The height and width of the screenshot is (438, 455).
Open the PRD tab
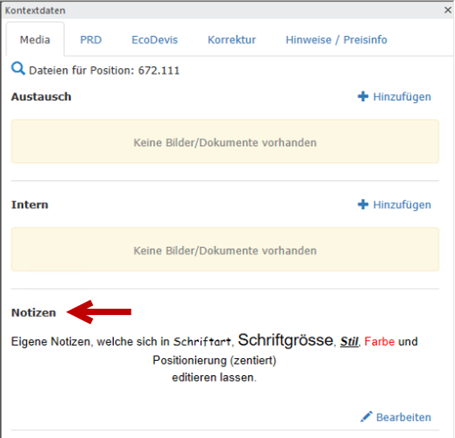pyautogui.click(x=91, y=40)
